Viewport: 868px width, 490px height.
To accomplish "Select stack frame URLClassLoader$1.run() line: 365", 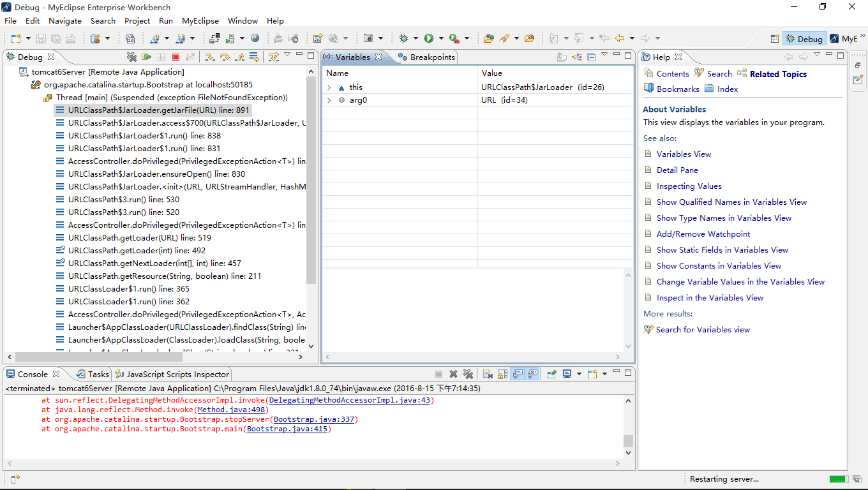I will coord(128,288).
